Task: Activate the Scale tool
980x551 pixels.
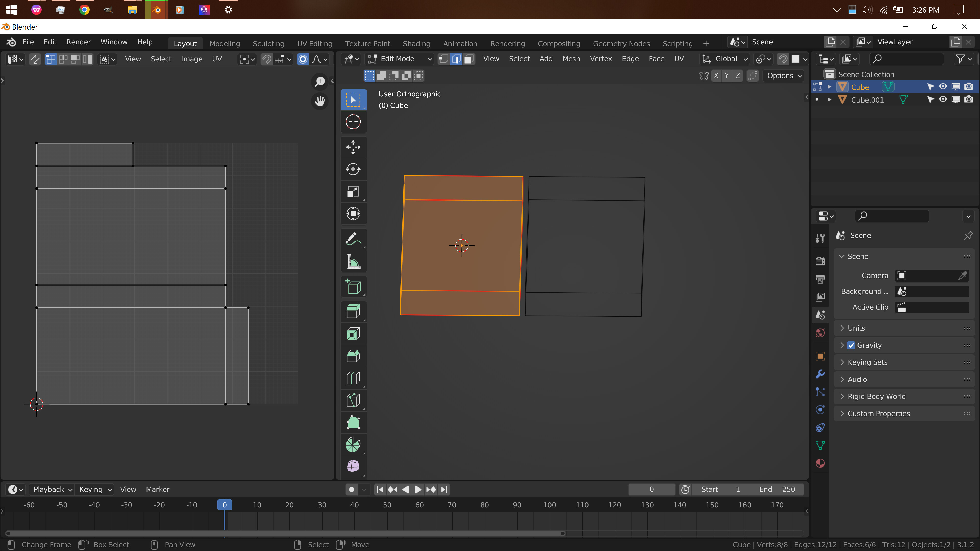Action: click(x=353, y=191)
